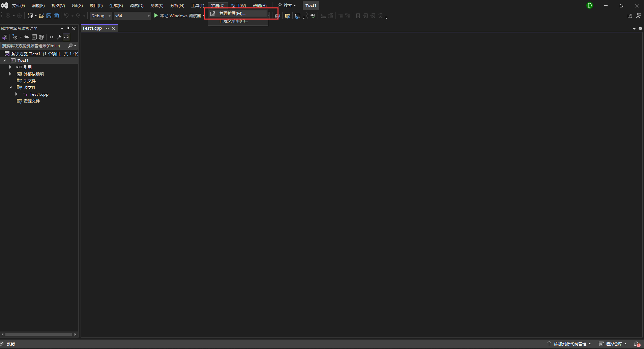Select 管理扩展(M)... from the menu
The image size is (644, 349).
pyautogui.click(x=232, y=13)
